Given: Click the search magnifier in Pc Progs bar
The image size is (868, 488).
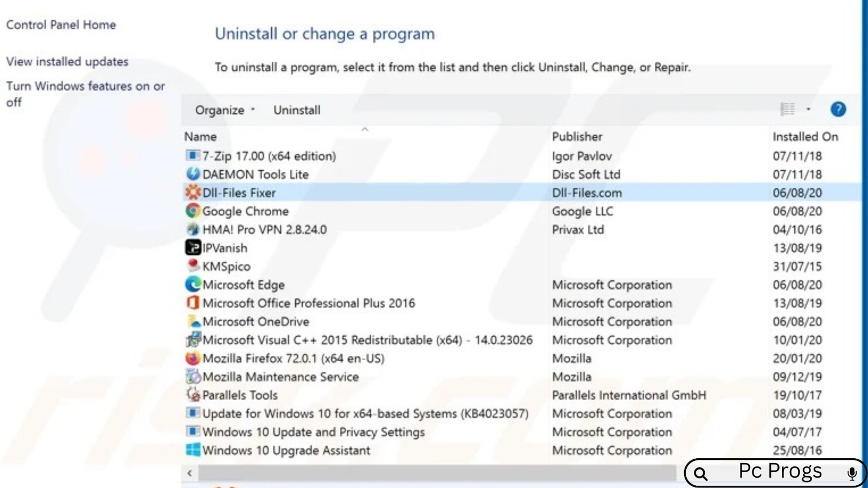Looking at the screenshot, I should 701,474.
